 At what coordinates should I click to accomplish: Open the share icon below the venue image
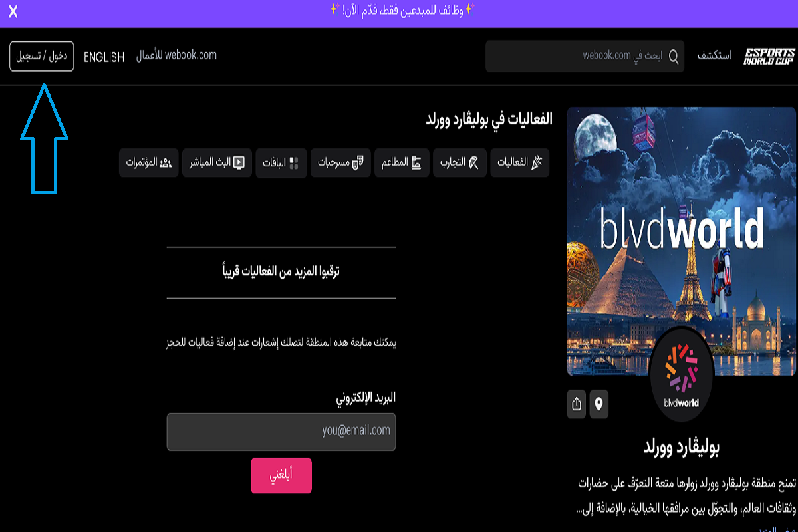coord(576,404)
